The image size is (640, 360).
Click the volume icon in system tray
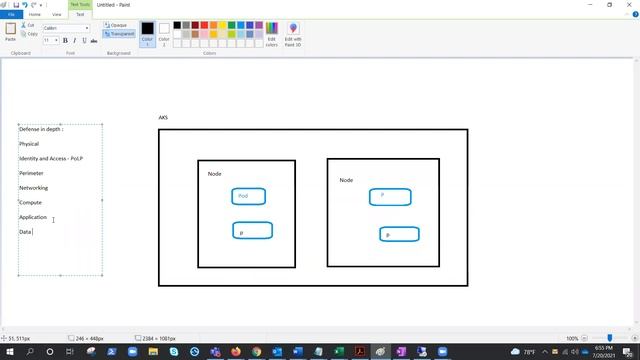(575, 351)
